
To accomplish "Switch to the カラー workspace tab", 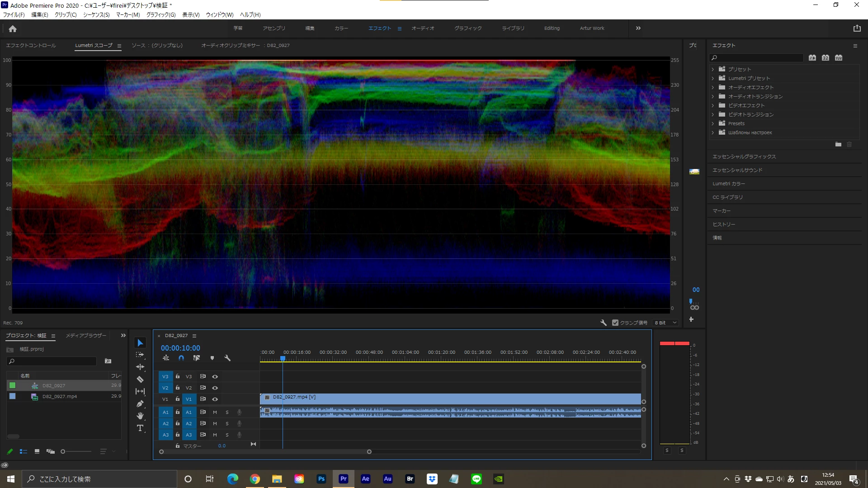I will pyautogui.click(x=341, y=28).
